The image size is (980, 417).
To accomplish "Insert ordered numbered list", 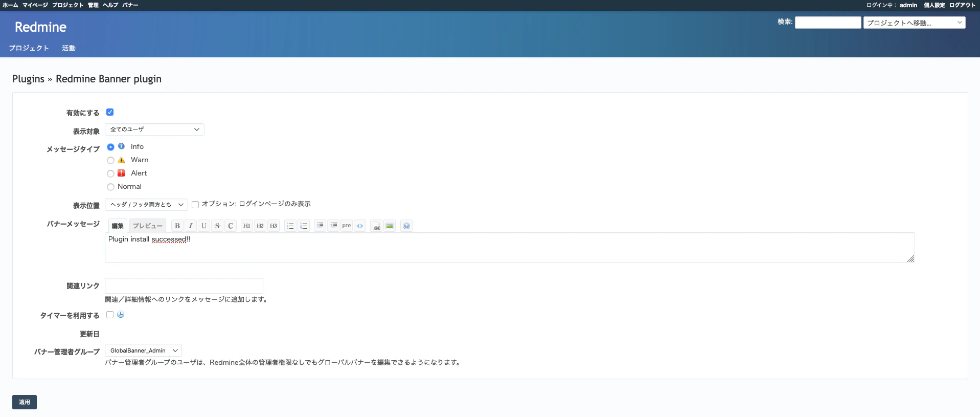I will [304, 226].
